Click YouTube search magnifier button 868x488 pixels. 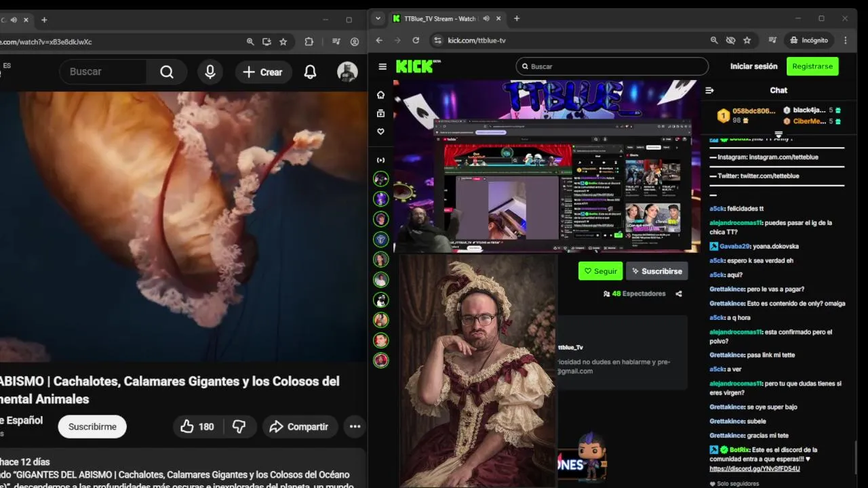coord(167,72)
